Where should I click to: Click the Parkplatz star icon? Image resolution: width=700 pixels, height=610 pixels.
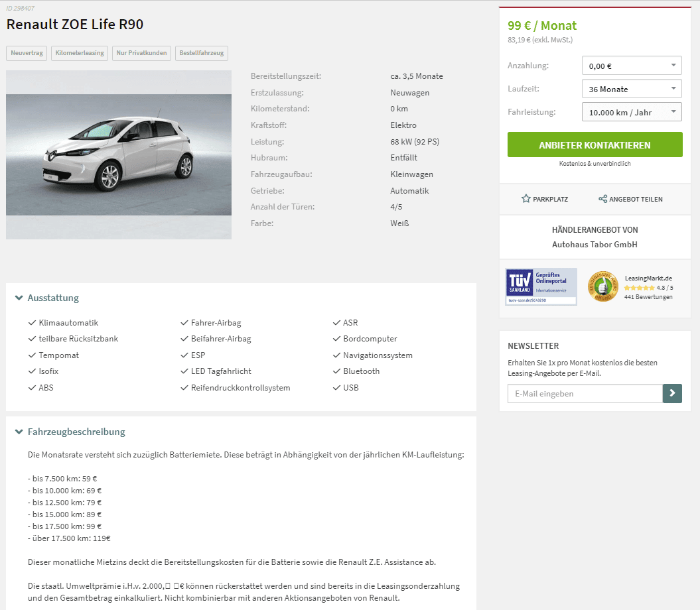pos(526,198)
